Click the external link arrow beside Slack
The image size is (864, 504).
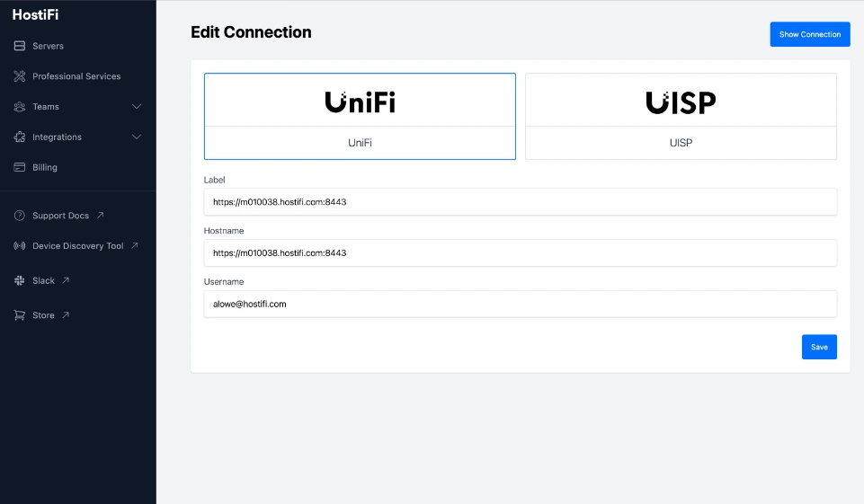tap(66, 279)
